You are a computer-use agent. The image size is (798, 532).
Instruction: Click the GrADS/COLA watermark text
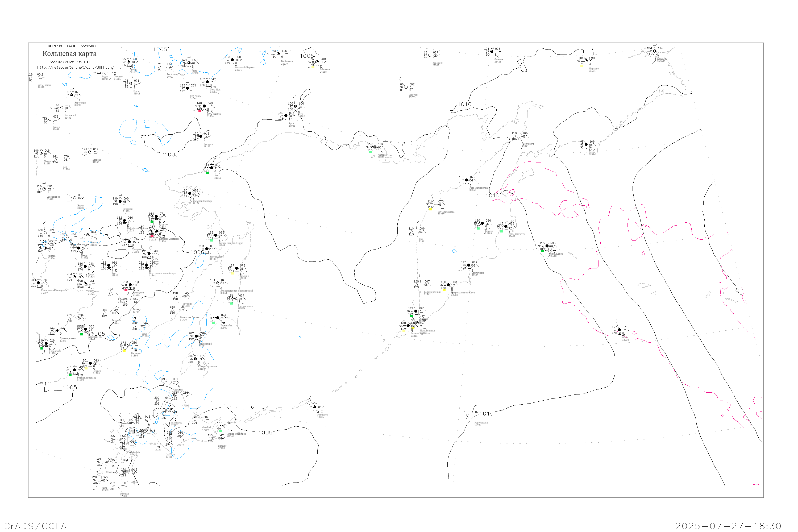(x=35, y=526)
